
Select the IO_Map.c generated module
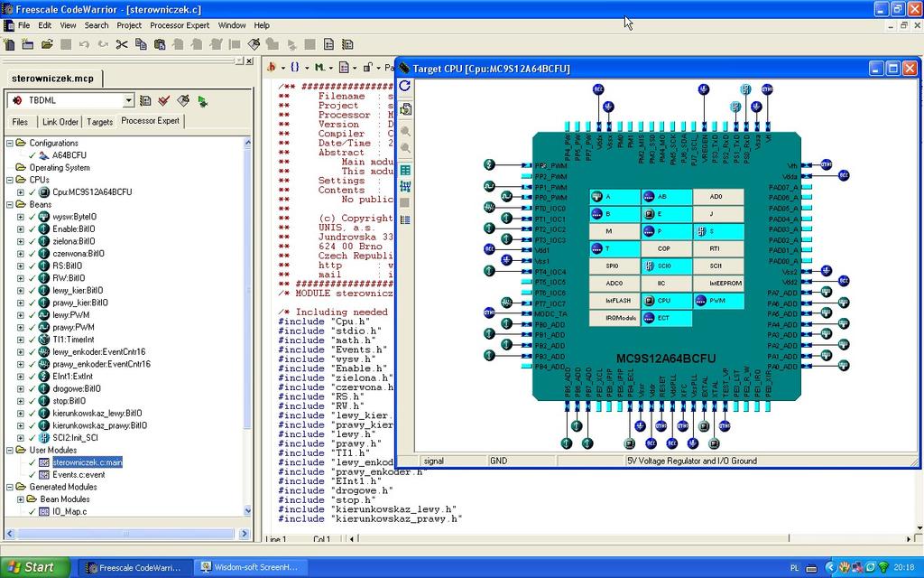pos(69,511)
